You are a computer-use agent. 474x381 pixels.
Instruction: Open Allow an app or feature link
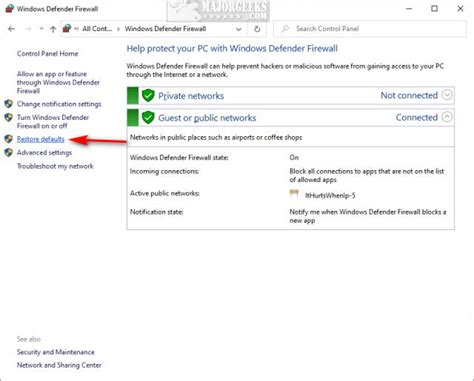click(58, 82)
